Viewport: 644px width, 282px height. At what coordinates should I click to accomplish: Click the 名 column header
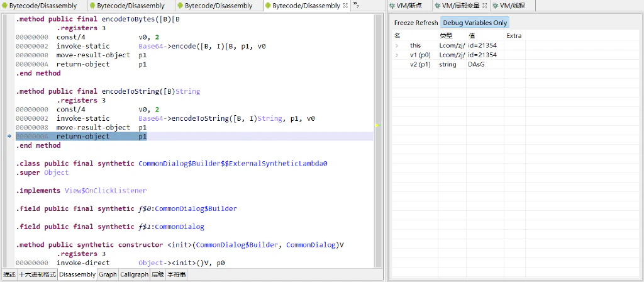coord(397,36)
